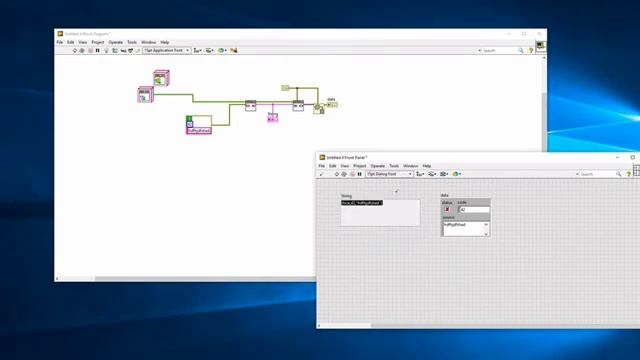Show Context Help in Front Panel toolbar

(629, 174)
